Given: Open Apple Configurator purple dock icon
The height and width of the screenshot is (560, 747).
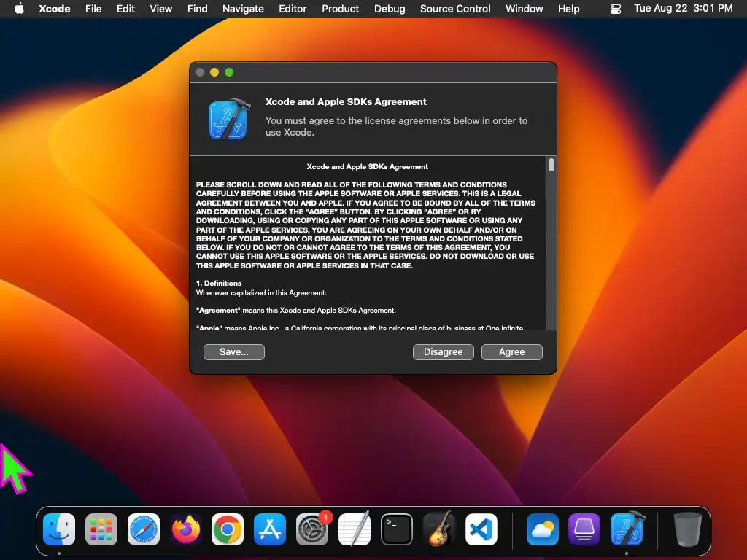Looking at the screenshot, I should (584, 529).
